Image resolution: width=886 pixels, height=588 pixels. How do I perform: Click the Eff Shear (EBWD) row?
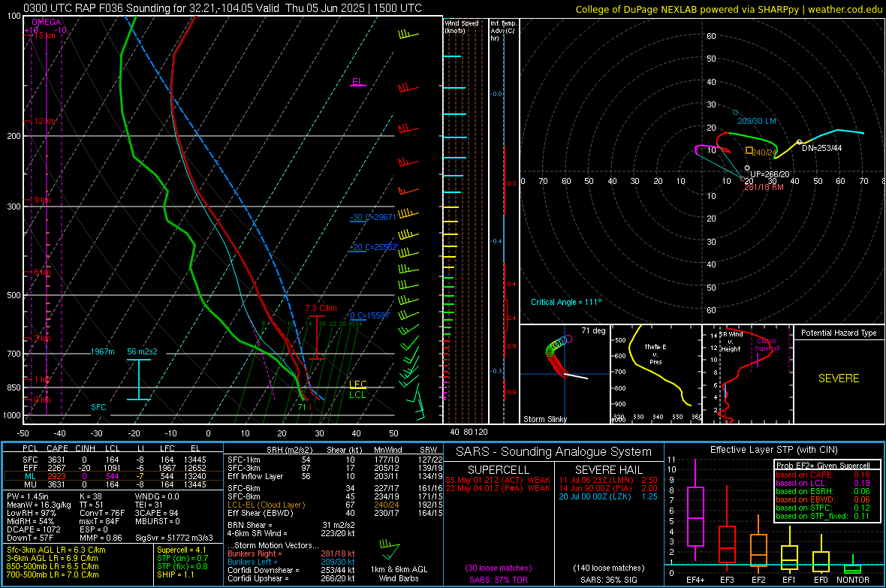click(335, 513)
